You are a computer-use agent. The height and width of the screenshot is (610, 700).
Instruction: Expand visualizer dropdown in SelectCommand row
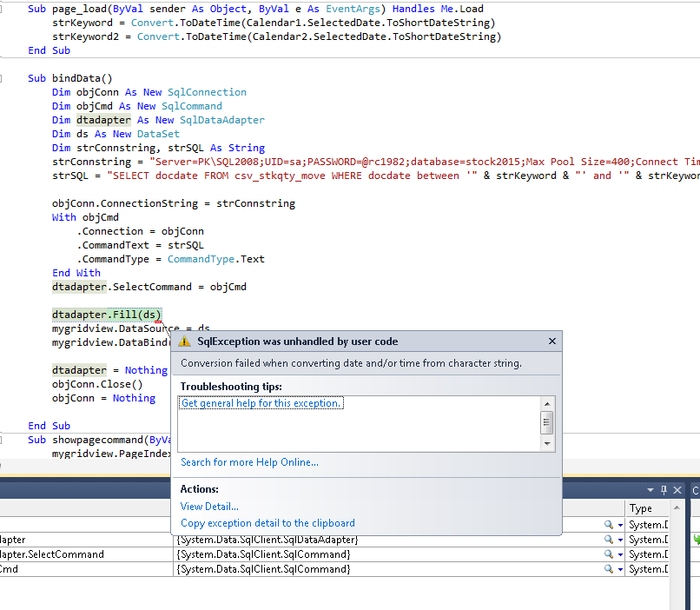(x=620, y=555)
